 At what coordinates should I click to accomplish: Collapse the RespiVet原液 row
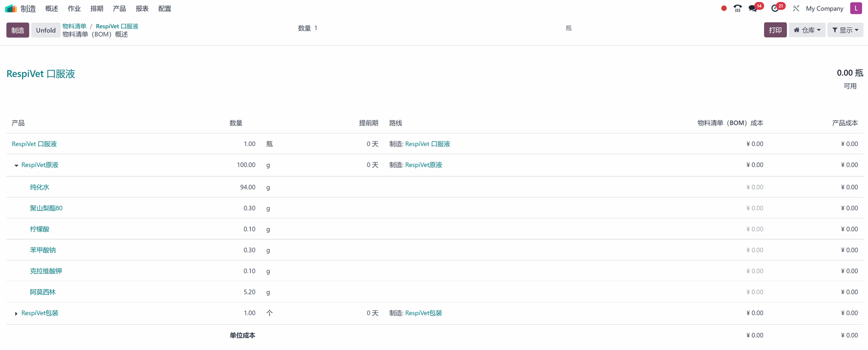[x=16, y=166]
